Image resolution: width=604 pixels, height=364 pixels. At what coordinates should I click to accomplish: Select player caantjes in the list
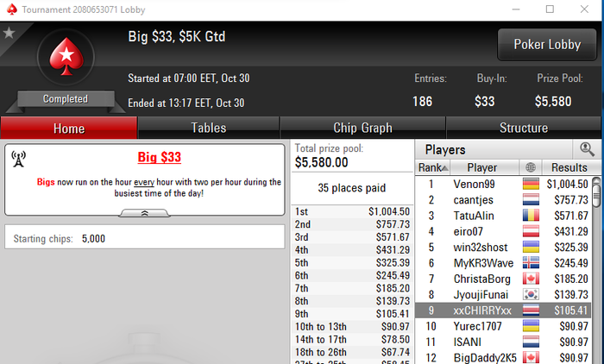coord(503,199)
